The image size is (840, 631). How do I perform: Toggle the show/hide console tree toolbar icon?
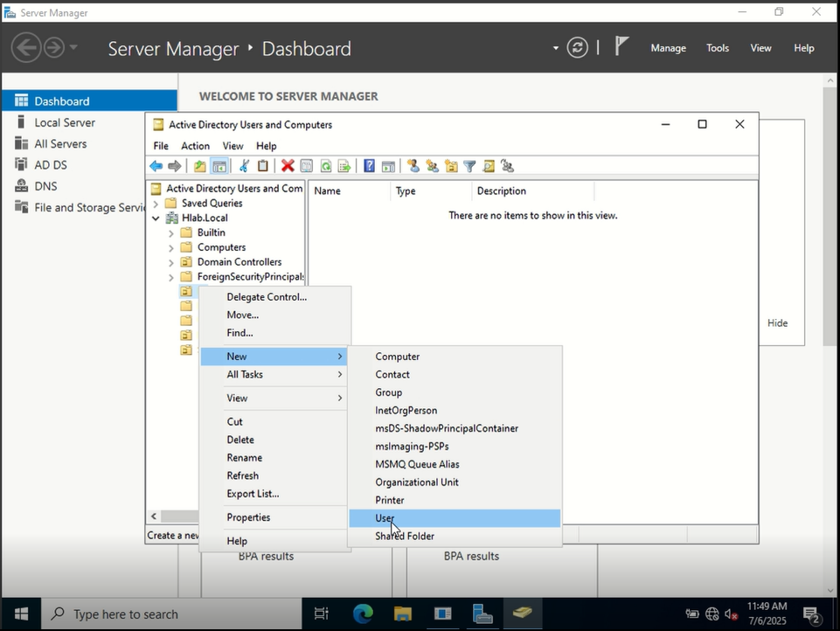tap(219, 166)
